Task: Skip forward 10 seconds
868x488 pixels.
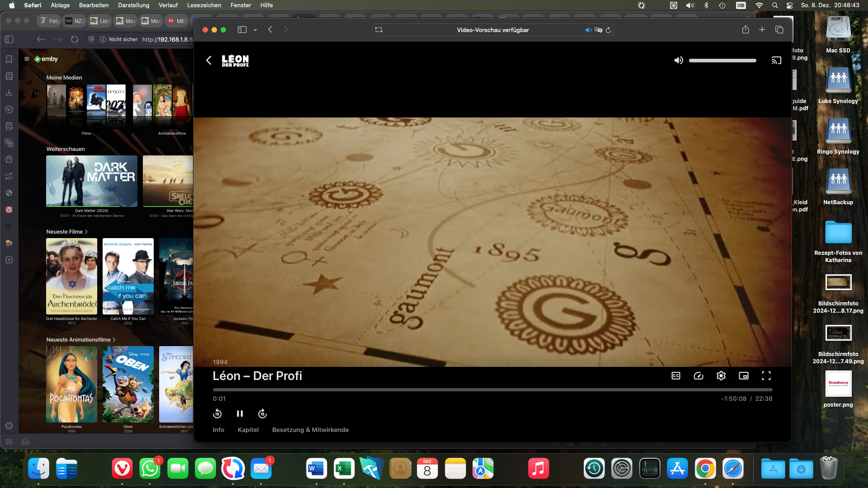Action: click(x=262, y=414)
